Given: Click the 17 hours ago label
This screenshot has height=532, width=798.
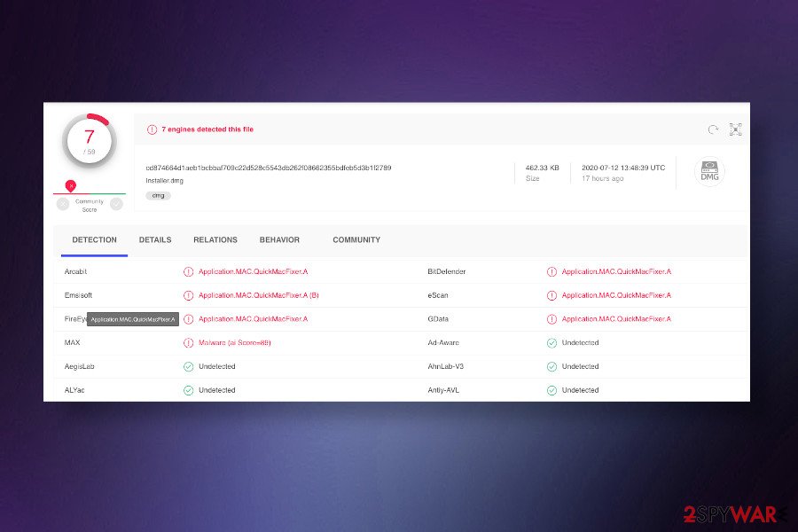Looking at the screenshot, I should [x=603, y=178].
